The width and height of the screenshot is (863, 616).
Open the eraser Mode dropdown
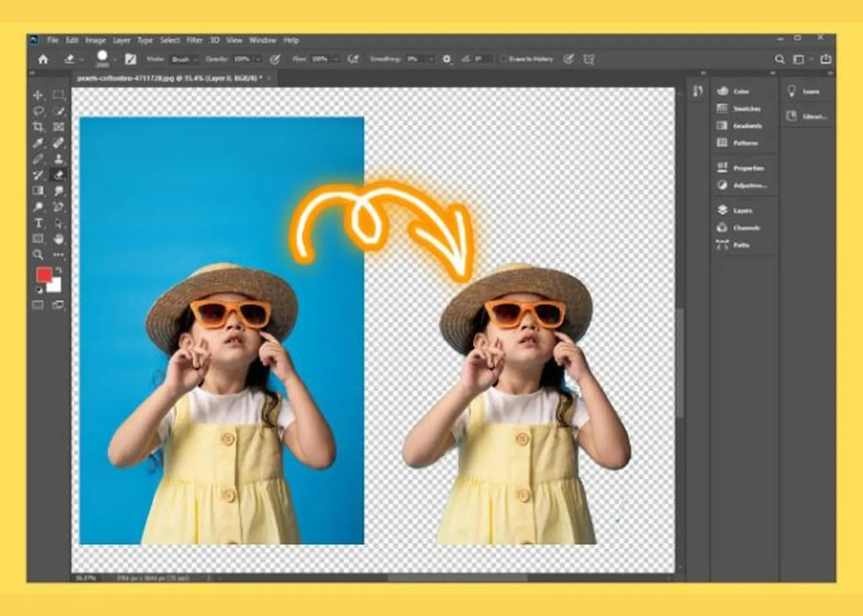coord(185,59)
